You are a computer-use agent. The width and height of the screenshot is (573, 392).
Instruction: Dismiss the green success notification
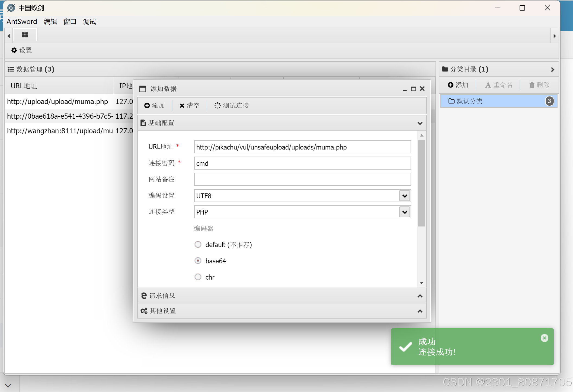(x=544, y=338)
